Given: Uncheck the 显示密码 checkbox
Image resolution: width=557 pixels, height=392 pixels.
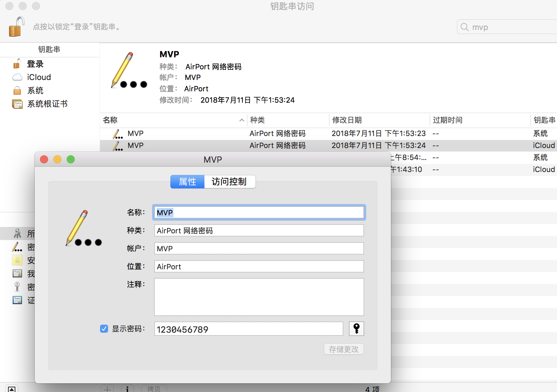Looking at the screenshot, I should point(104,329).
